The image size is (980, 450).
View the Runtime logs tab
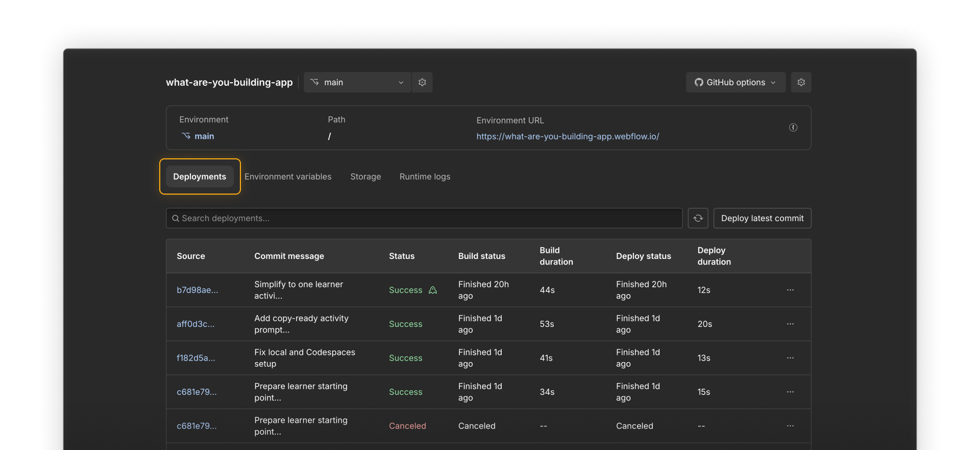pyautogui.click(x=425, y=177)
